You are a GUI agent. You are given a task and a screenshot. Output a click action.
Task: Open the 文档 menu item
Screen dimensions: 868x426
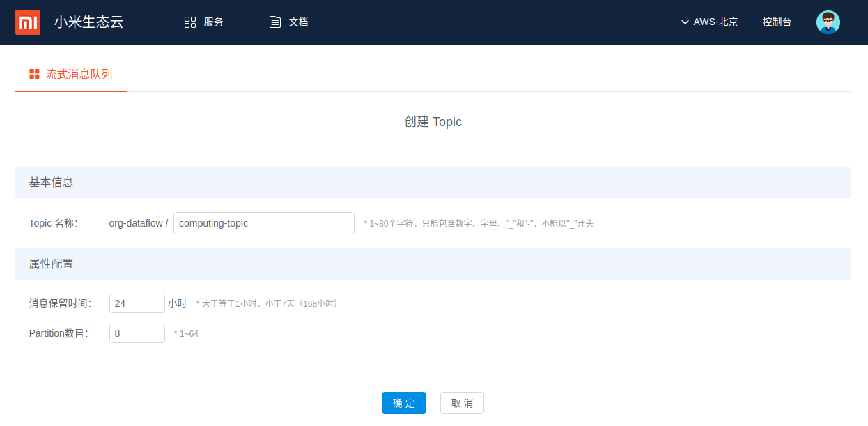pyautogui.click(x=298, y=22)
